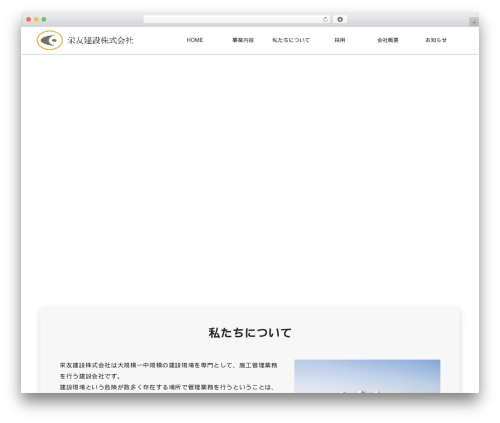Open a new tab with plus button
Image resolution: width=500 pixels, height=423 pixels.
pos(474,22)
